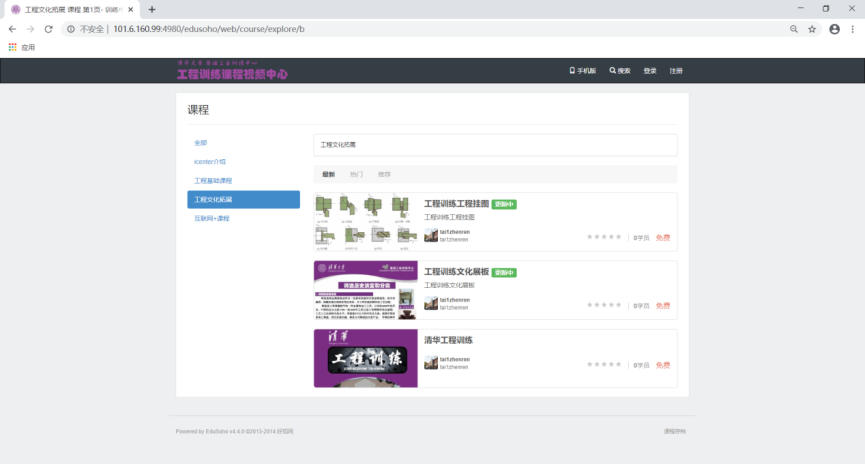Open a new browser tab
865x464 pixels.
click(x=152, y=9)
